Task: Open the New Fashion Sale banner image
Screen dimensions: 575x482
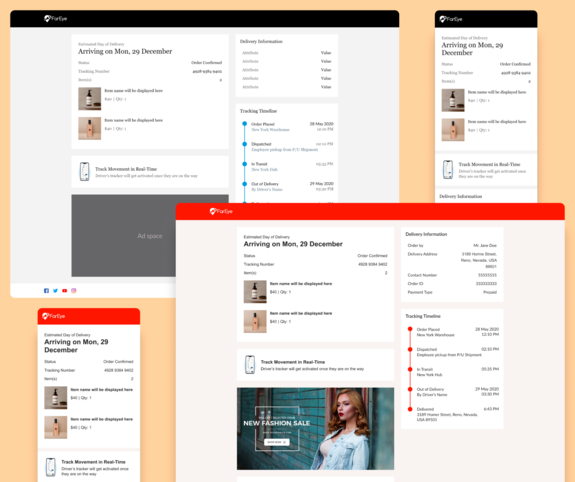Action: (315, 428)
